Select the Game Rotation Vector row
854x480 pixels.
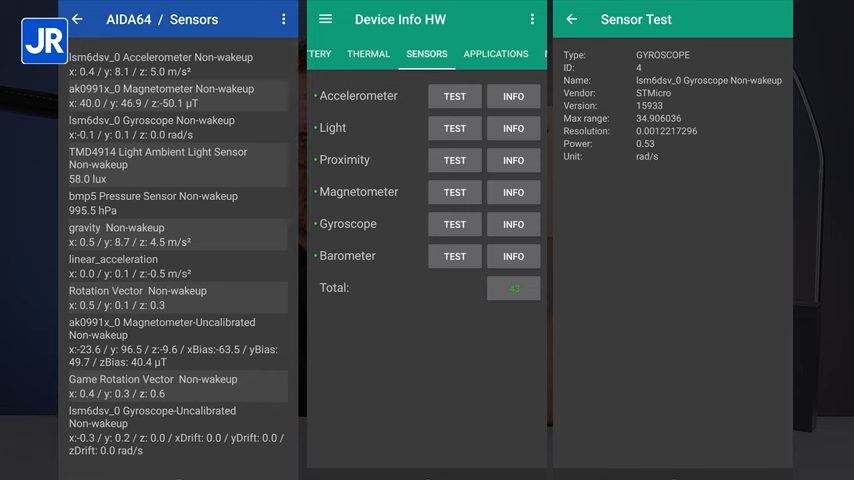click(x=178, y=386)
